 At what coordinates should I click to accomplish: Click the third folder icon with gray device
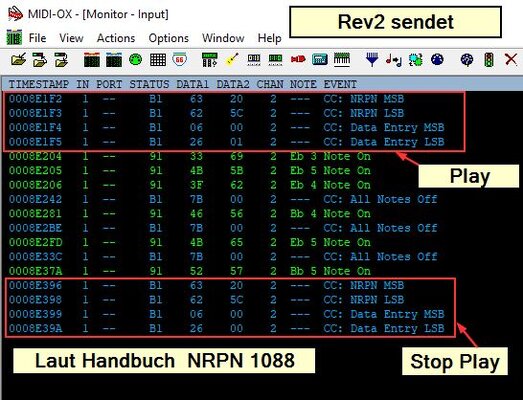coord(61,60)
